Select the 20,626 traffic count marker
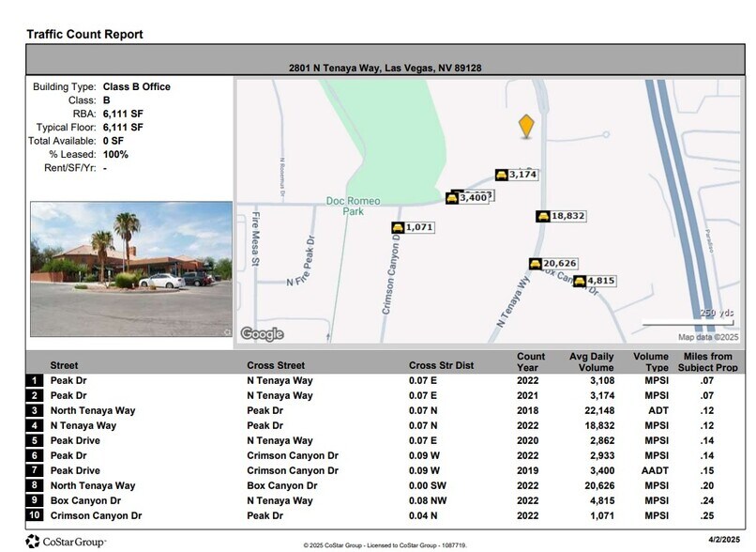Screen dimensions: 756x552 555,264
